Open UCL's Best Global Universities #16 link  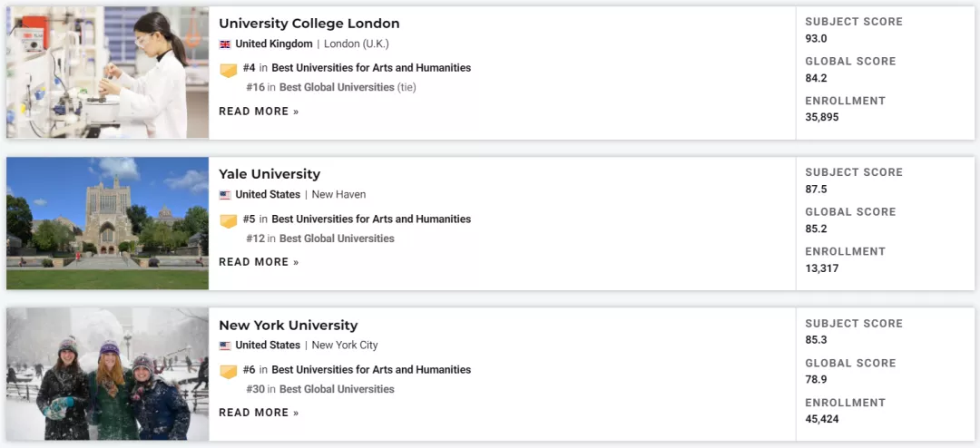click(337, 87)
